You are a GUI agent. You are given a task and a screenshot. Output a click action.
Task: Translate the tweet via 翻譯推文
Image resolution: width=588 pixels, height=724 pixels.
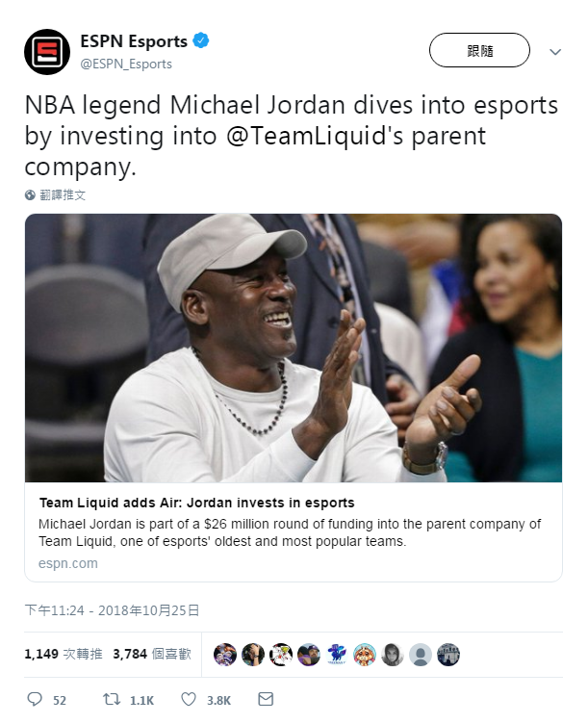click(63, 194)
